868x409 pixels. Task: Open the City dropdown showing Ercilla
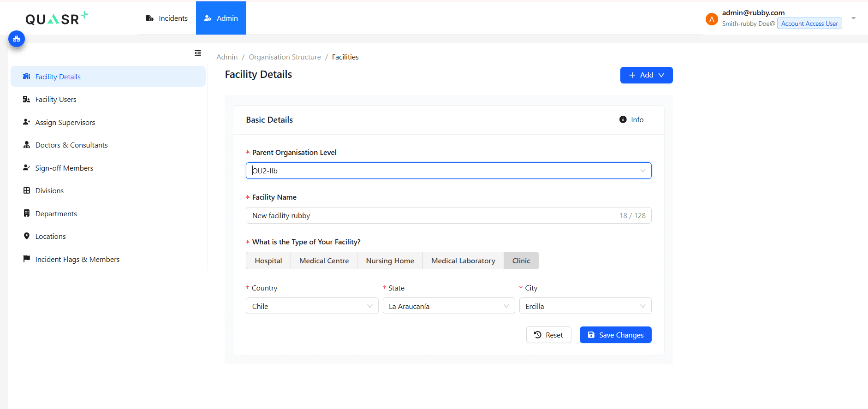click(585, 306)
